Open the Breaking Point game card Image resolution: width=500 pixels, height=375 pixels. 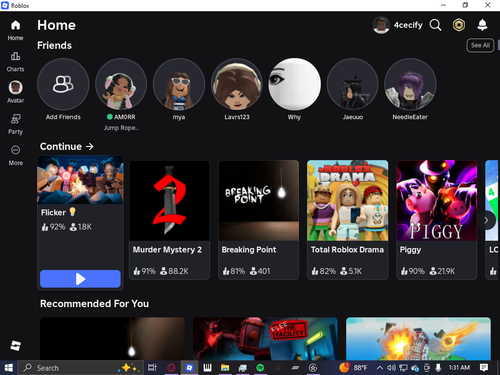(259, 220)
